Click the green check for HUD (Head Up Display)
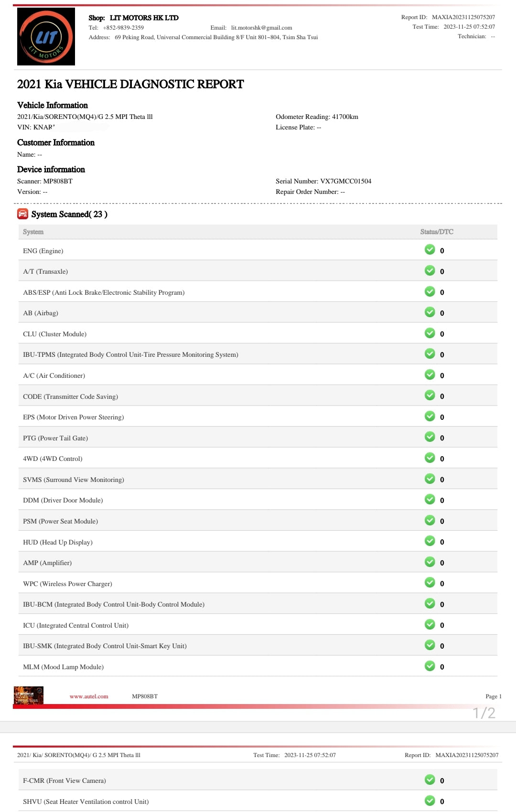This screenshot has width=516, height=812. click(430, 541)
